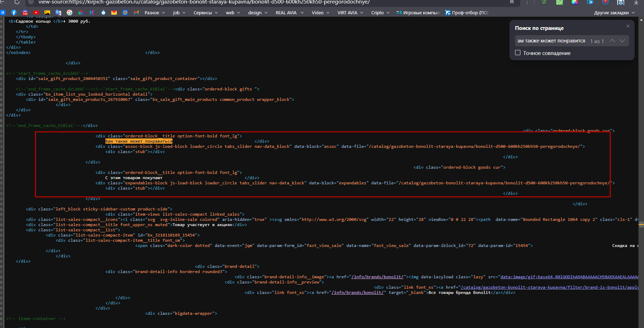Click the Google bookmark icon

click(x=70, y=13)
